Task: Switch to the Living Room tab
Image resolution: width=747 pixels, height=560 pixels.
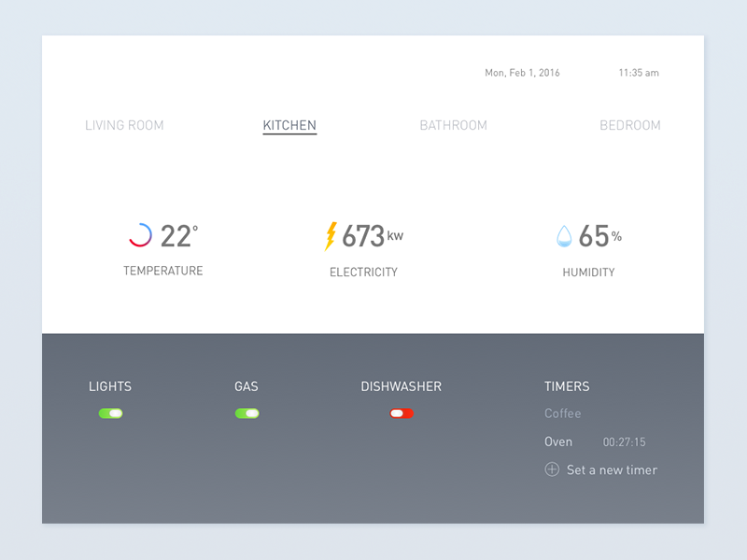Action: pyautogui.click(x=124, y=125)
